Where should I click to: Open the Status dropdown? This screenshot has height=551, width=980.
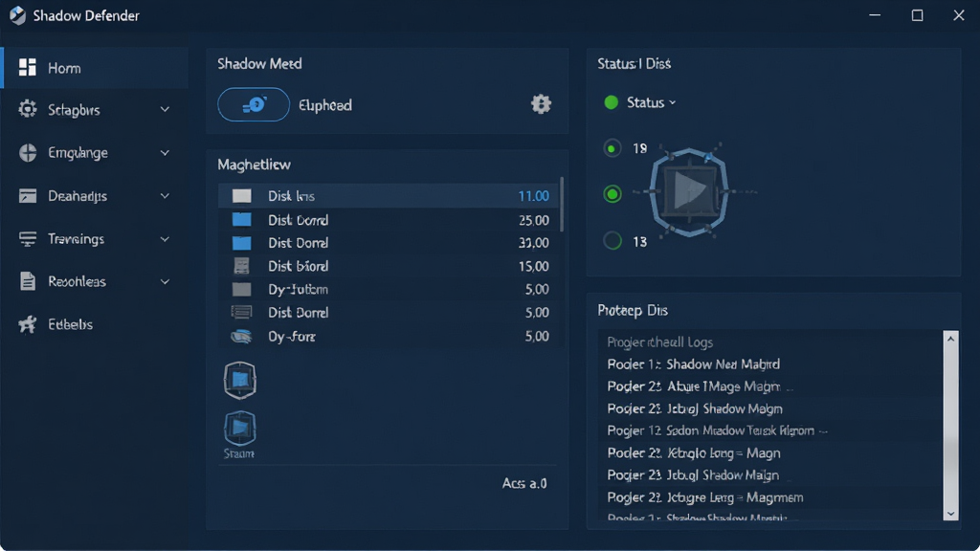click(651, 102)
